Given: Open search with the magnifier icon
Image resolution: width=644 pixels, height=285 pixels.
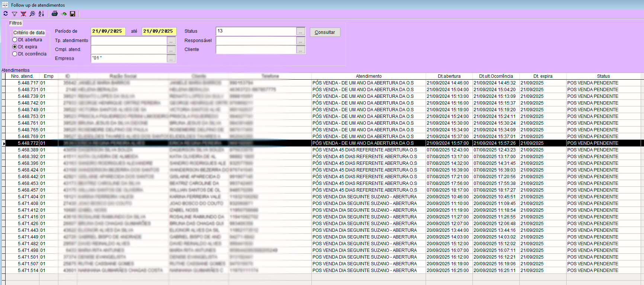Looking at the screenshot, I should (x=32, y=14).
